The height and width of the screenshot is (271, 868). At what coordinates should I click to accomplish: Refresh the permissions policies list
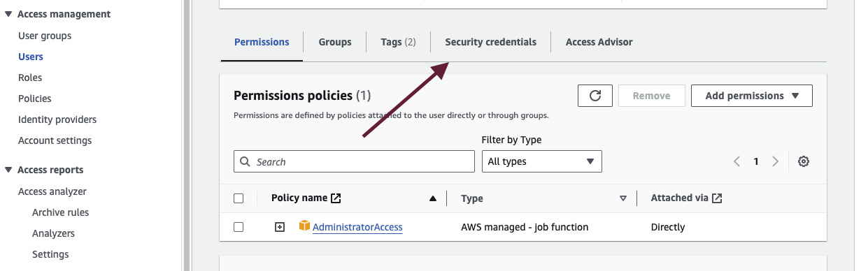click(x=595, y=96)
